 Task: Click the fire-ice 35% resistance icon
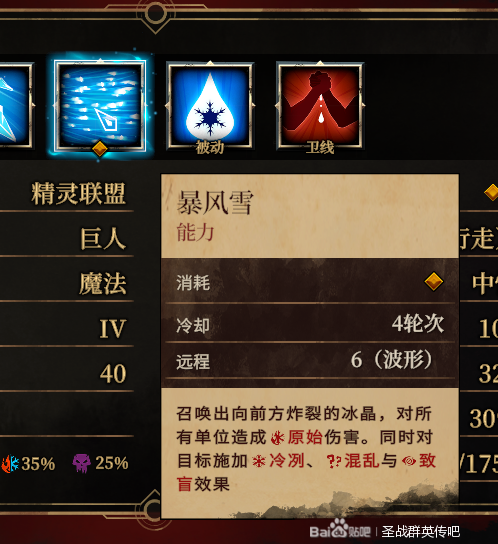[x=10, y=464]
